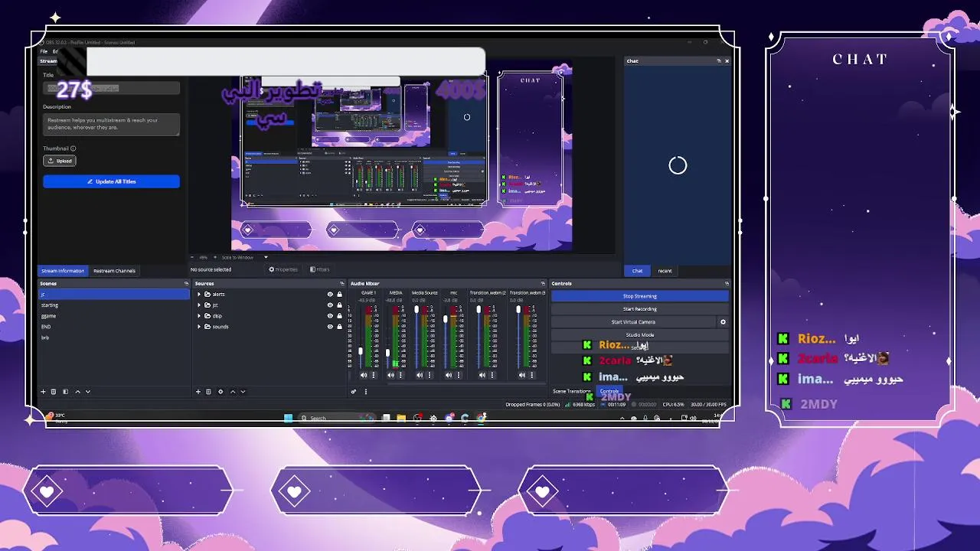
Task: Open the options dots for the MEDIA channel
Action: pos(401,375)
